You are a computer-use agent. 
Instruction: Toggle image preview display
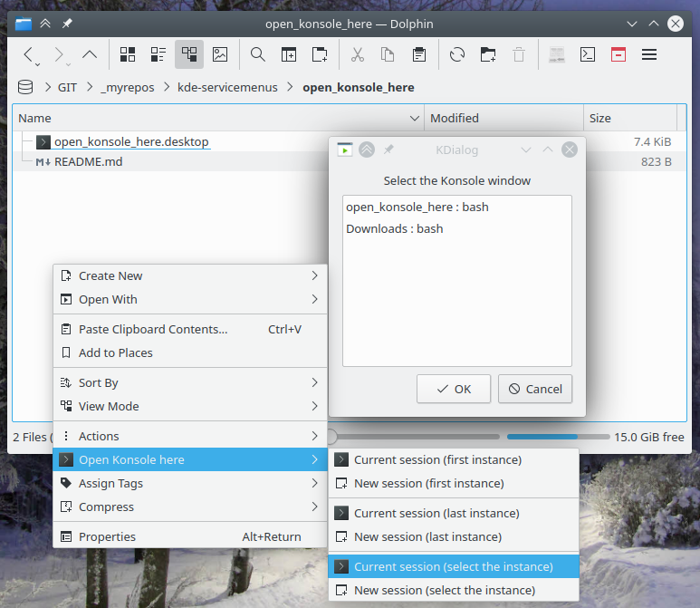(x=220, y=54)
